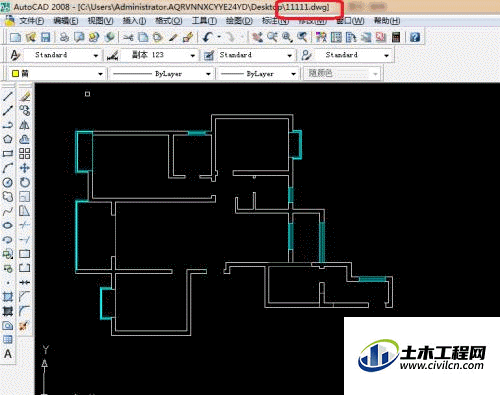Select the Polygon tool

click(x=8, y=139)
